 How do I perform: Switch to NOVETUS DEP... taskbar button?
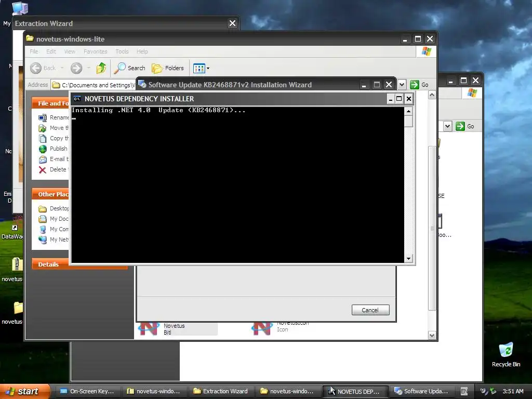pos(354,391)
